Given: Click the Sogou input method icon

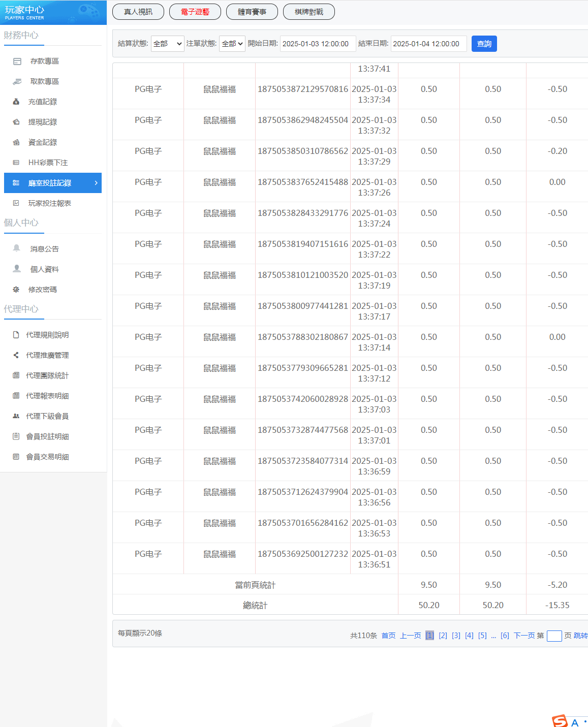Looking at the screenshot, I should click(x=560, y=721).
